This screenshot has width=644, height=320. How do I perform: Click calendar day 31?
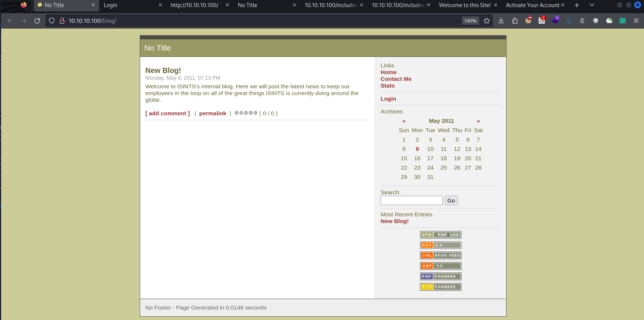430,177
